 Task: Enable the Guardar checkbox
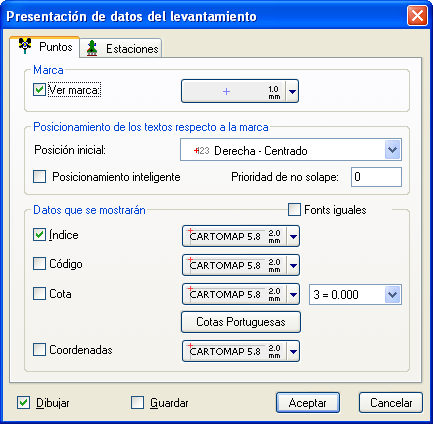point(137,403)
